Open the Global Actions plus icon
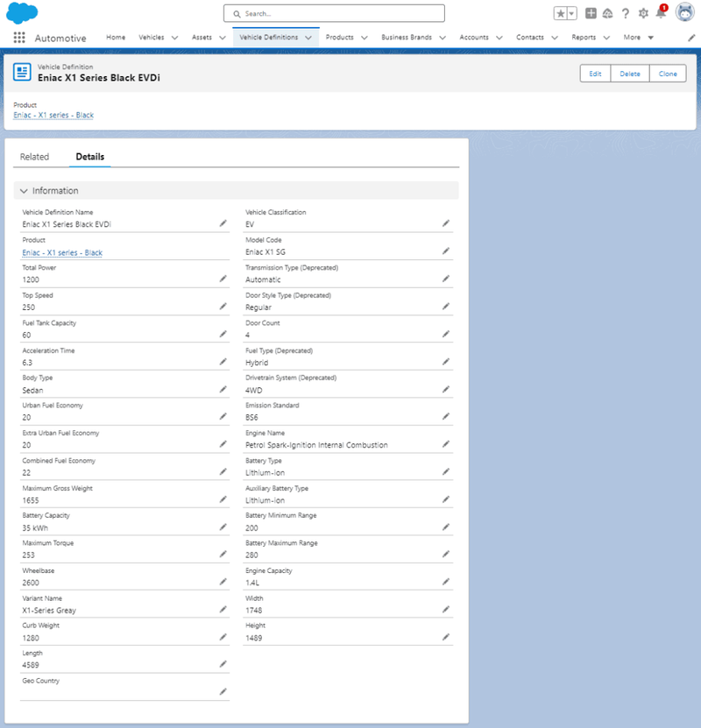The image size is (701, 728). (x=591, y=13)
